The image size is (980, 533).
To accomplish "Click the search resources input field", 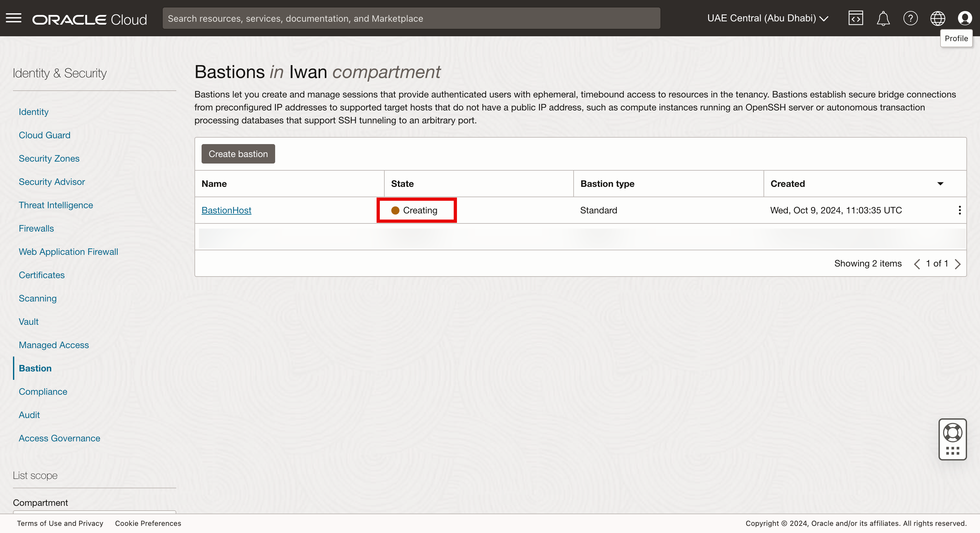I will click(x=411, y=18).
